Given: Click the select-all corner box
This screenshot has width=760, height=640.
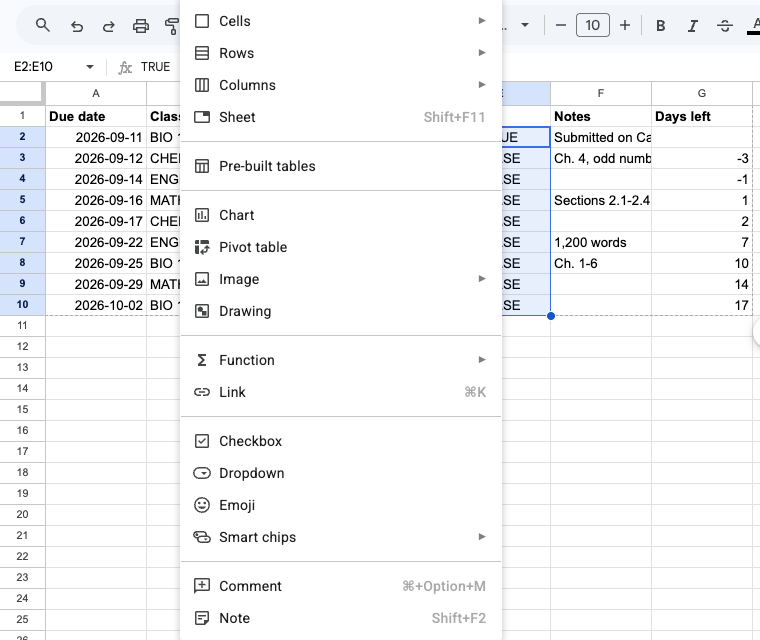Looking at the screenshot, I should pyautogui.click(x=22, y=93).
